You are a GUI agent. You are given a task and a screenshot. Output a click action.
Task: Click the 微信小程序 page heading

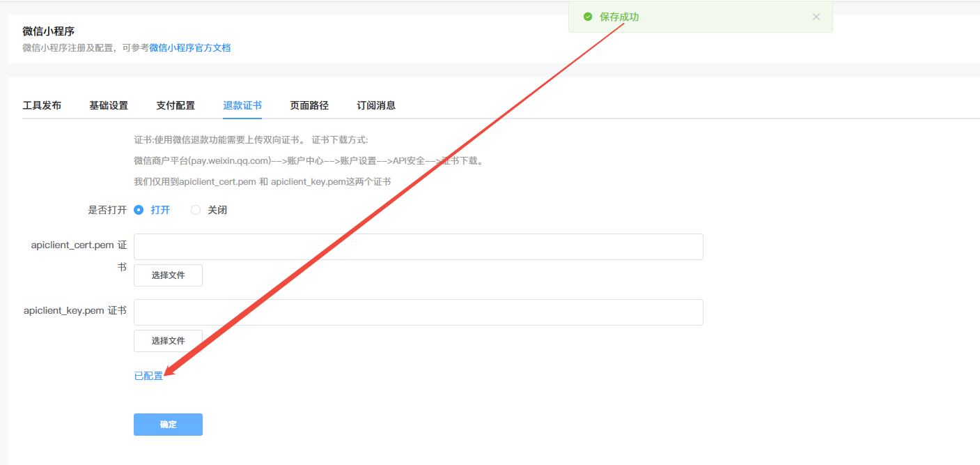coord(48,31)
